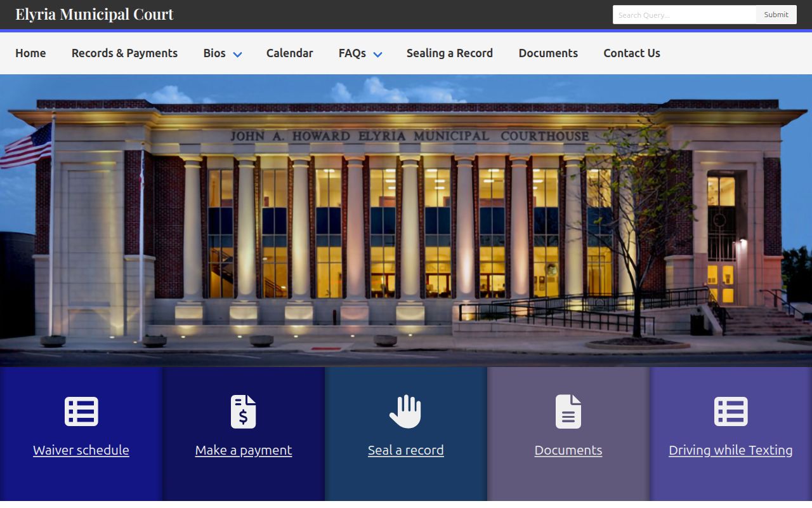
Task: Click the Seal a record hand icon
Action: [405, 411]
